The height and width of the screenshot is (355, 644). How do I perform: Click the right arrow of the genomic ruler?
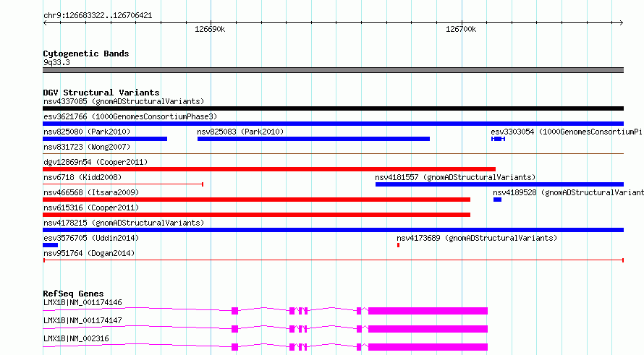[621, 23]
